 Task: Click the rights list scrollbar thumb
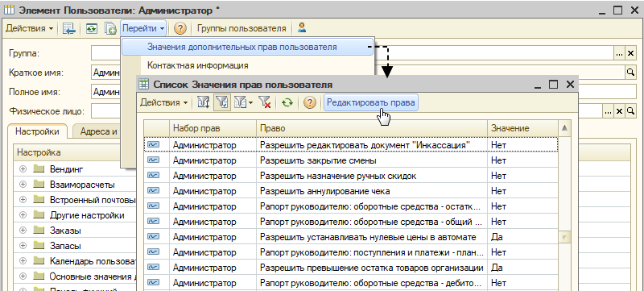[564, 237]
